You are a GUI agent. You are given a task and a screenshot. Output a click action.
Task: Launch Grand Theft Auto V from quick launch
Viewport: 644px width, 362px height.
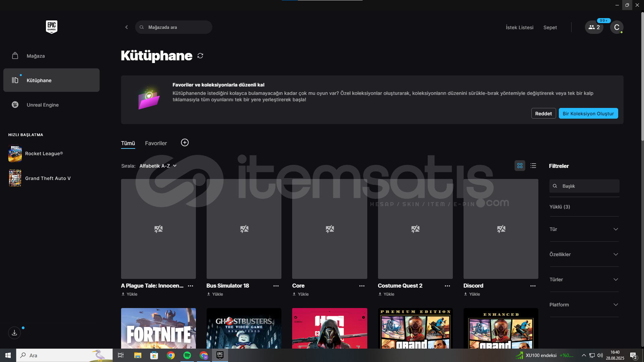[x=40, y=178]
